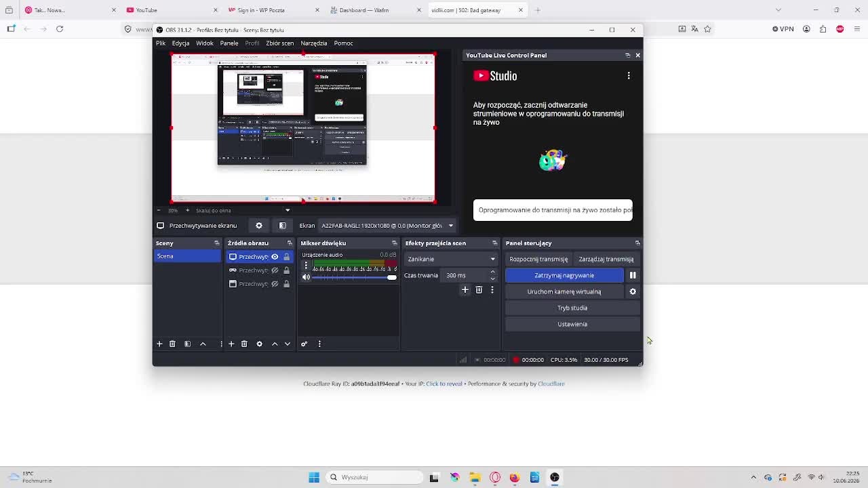Open the Ekran monitor selection dropdown
Screen dimensions: 868x488
[x=387, y=226]
